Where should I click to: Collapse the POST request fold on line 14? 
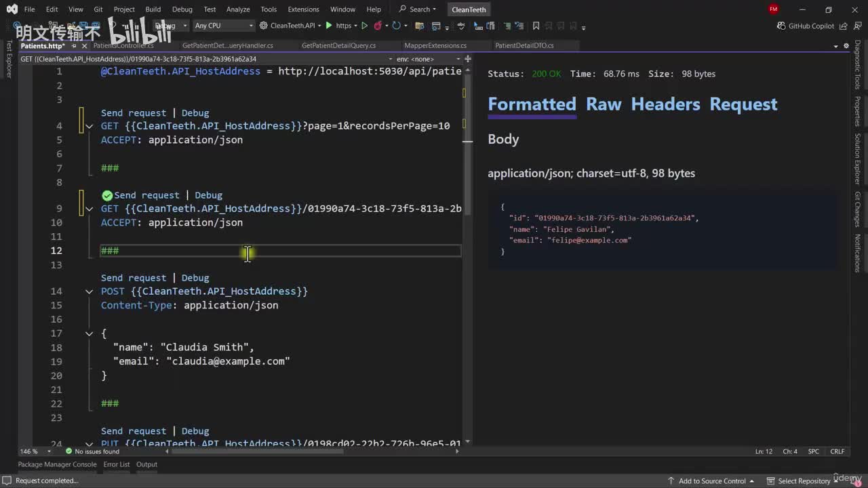89,291
